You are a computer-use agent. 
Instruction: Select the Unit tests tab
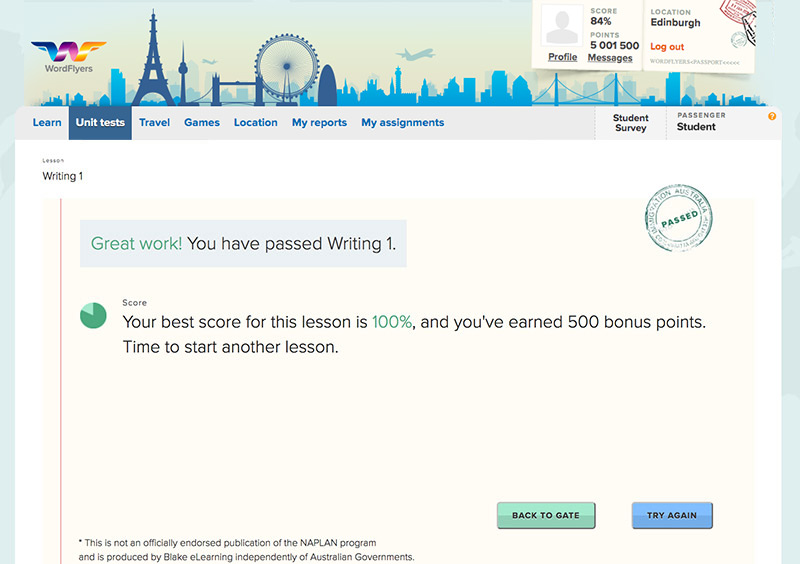tap(100, 123)
